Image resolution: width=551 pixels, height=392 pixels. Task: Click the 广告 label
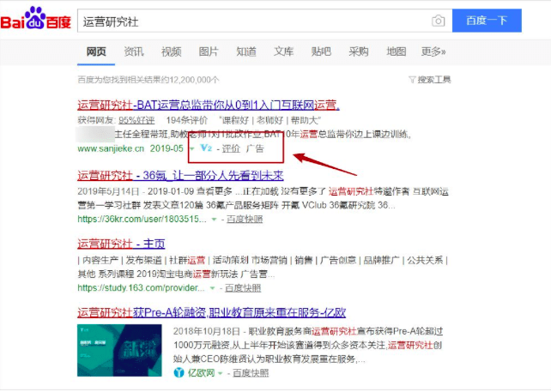(x=255, y=148)
